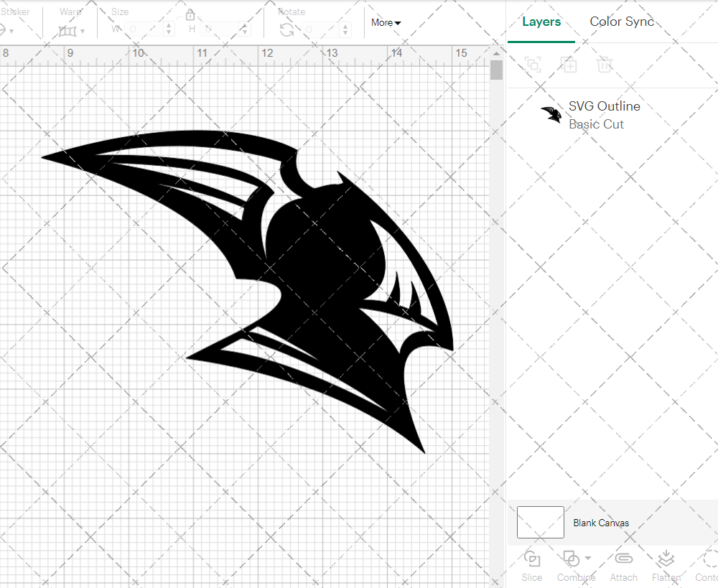Click the Blank Canvas label

(x=602, y=523)
